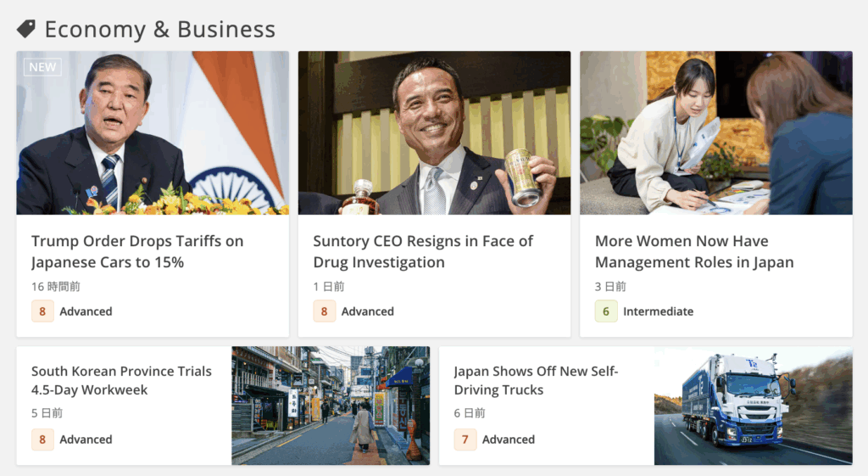Select the level 6 Intermediate badge
The width and height of the screenshot is (868, 476).
pyautogui.click(x=606, y=311)
